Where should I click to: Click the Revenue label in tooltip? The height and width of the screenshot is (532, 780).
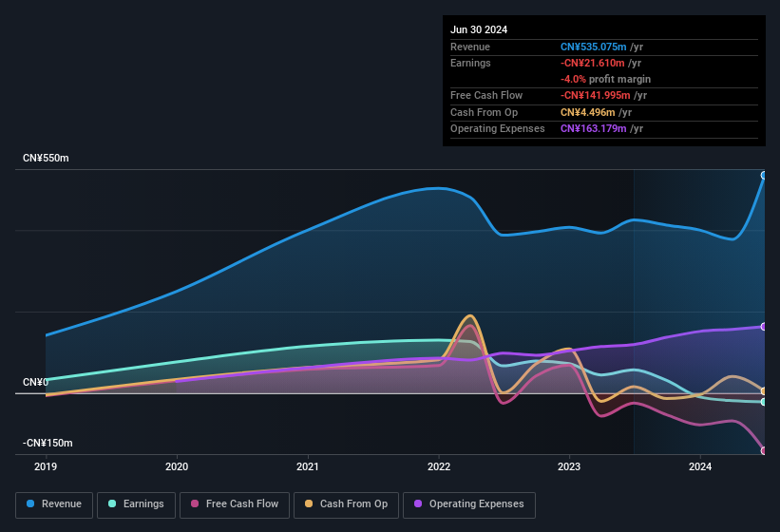click(470, 47)
